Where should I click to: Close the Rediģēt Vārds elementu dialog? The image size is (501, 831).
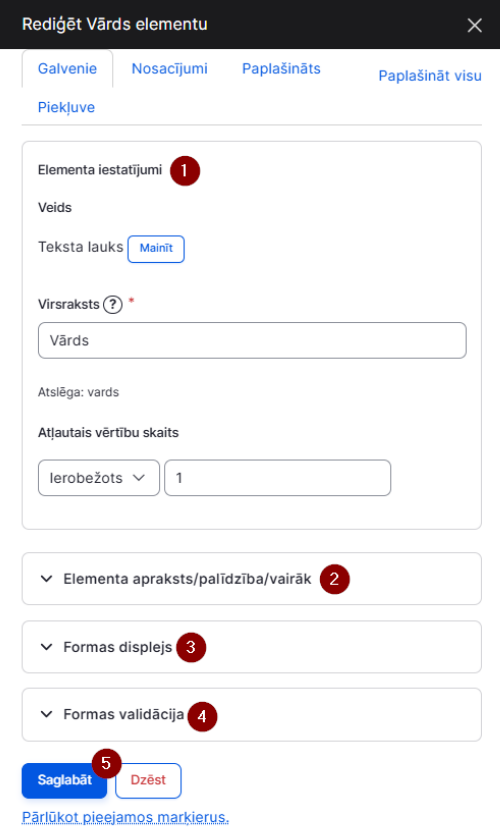474,25
